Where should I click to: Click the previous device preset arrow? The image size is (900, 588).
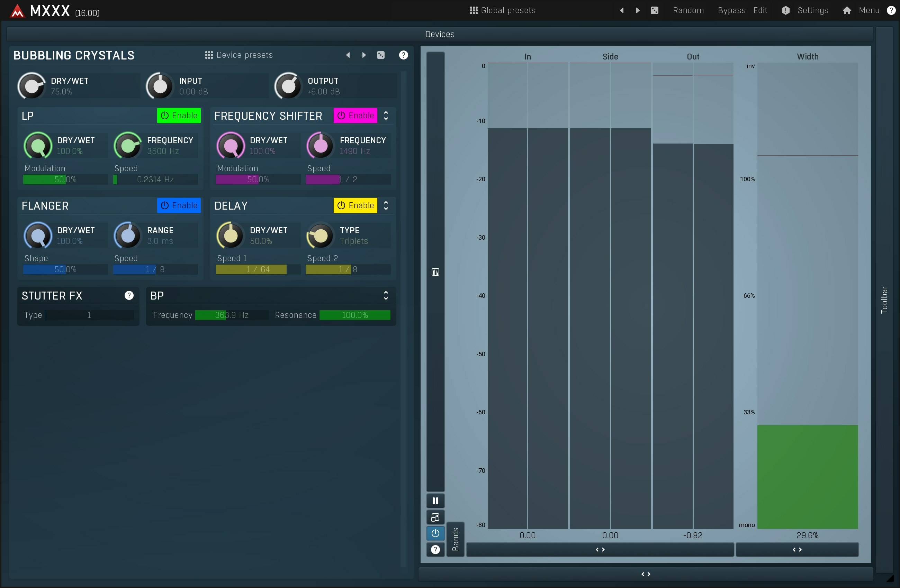tap(348, 55)
